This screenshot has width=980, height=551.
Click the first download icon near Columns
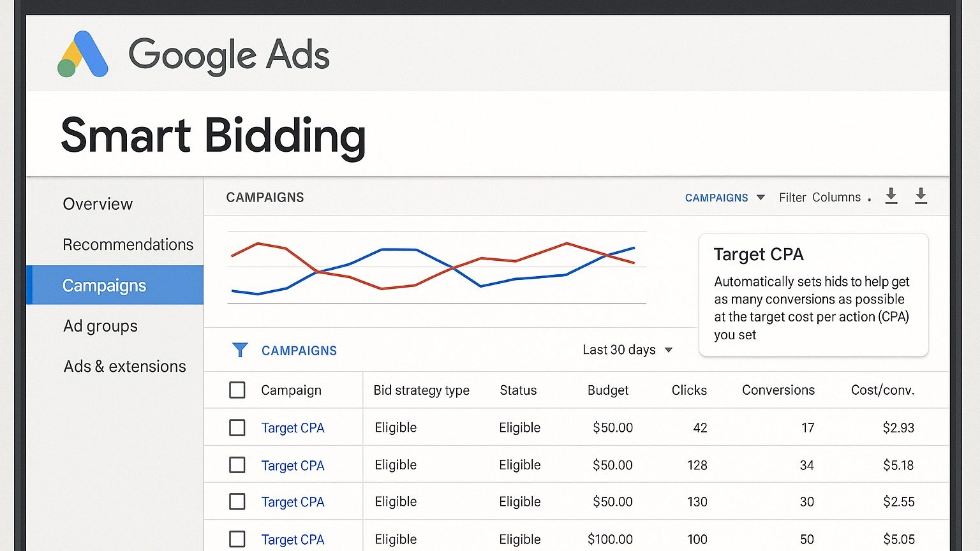coord(891,196)
